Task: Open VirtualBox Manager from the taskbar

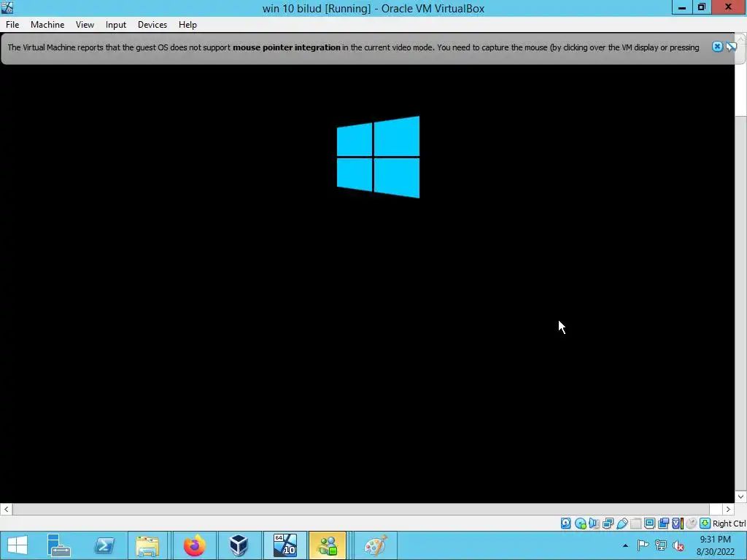Action: (x=239, y=545)
